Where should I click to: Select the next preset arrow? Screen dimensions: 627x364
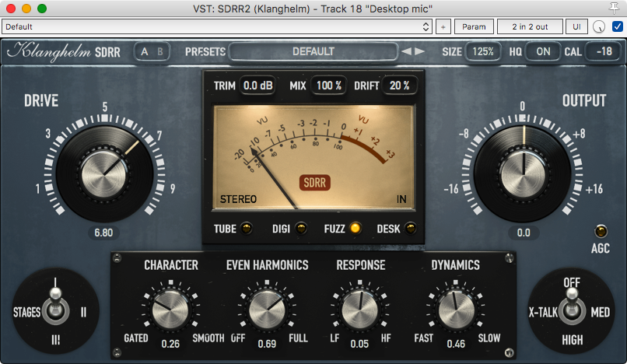point(419,51)
